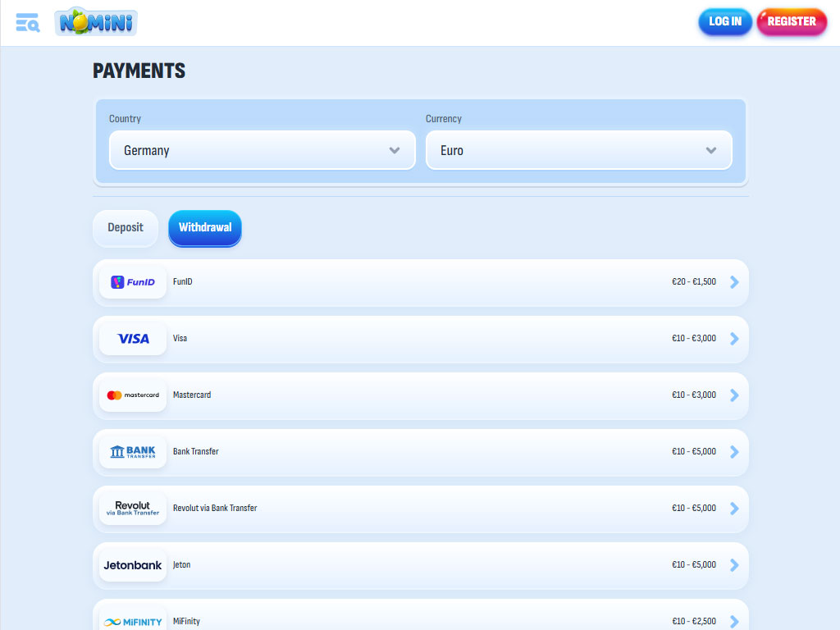
Task: Click the €10 - €2,500 limit
Action: [694, 622]
